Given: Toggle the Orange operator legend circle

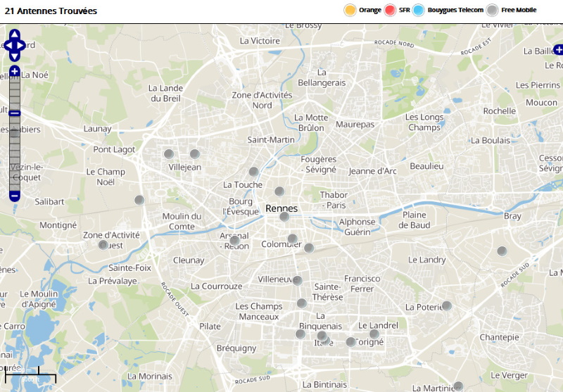Looking at the screenshot, I should [x=350, y=10].
